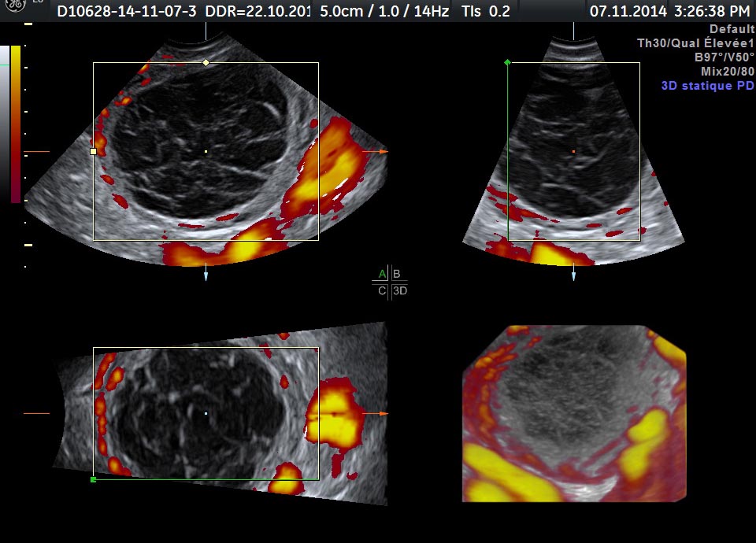756x543 pixels.
Task: Select plane B in the quad-view selector
Action: pyautogui.click(x=397, y=274)
